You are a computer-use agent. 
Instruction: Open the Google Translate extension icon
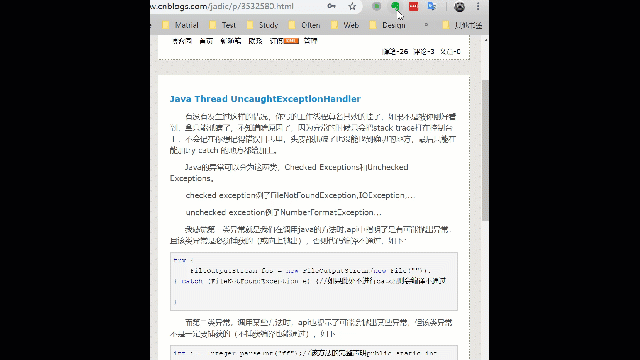(x=432, y=6)
